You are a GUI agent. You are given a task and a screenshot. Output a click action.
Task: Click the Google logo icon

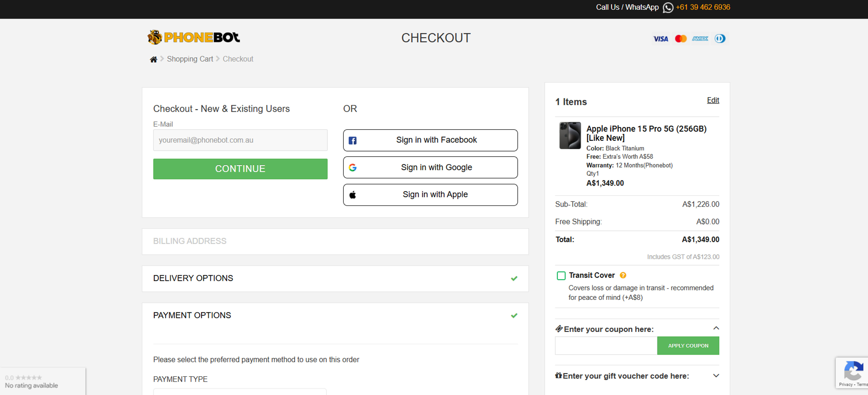(x=352, y=167)
